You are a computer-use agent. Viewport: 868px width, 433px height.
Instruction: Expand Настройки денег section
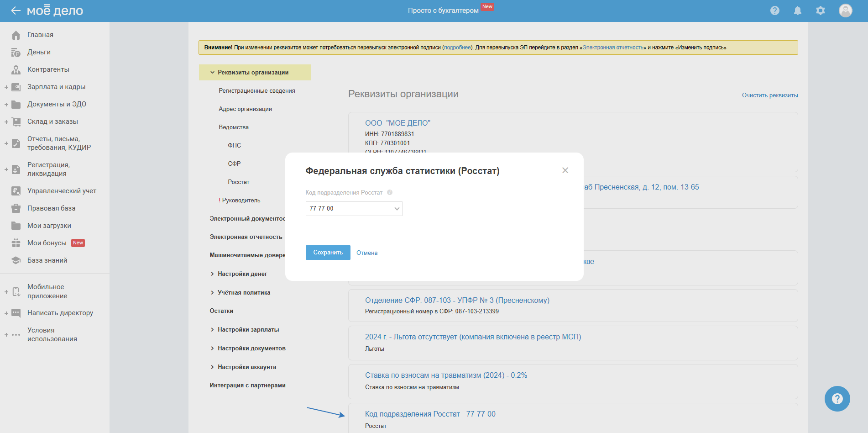[x=212, y=274]
